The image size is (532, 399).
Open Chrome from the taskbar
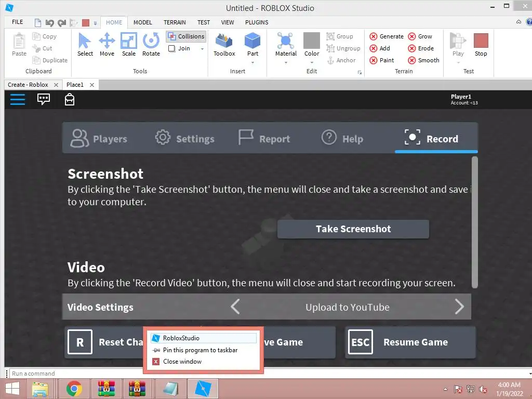click(x=74, y=389)
